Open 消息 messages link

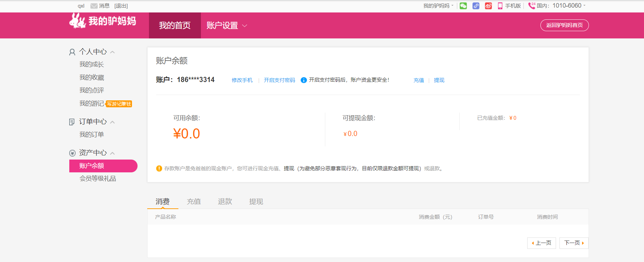pyautogui.click(x=104, y=6)
